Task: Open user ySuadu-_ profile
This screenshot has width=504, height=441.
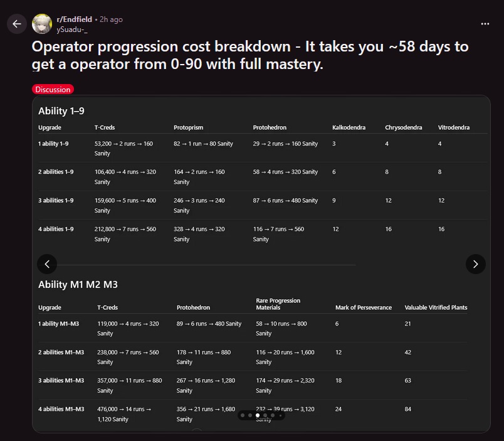Action: tap(72, 29)
